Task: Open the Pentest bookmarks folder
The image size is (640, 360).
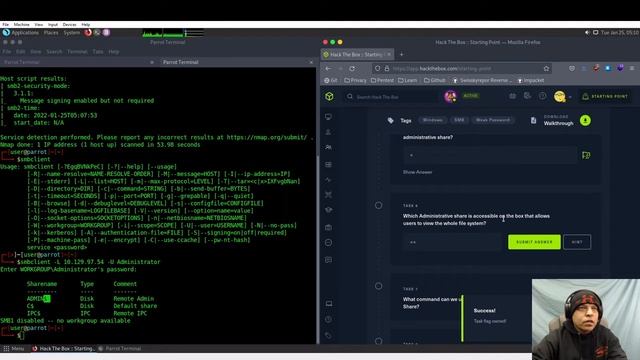Action: coord(382,80)
